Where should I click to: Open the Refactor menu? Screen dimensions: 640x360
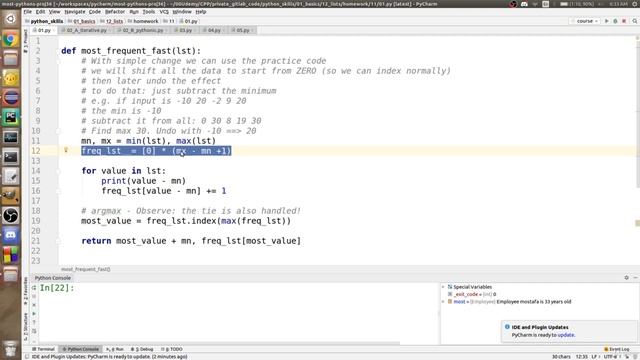[x=115, y=12]
